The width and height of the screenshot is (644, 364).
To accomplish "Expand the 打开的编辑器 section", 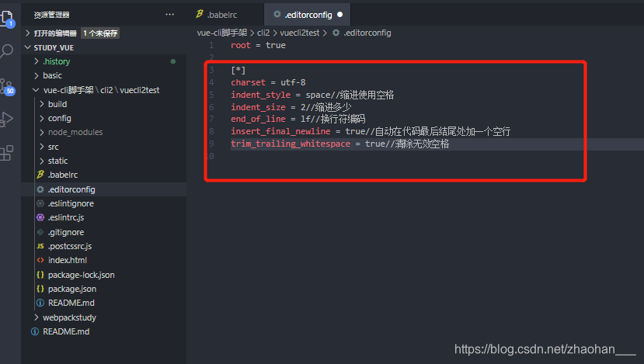I will pyautogui.click(x=28, y=33).
